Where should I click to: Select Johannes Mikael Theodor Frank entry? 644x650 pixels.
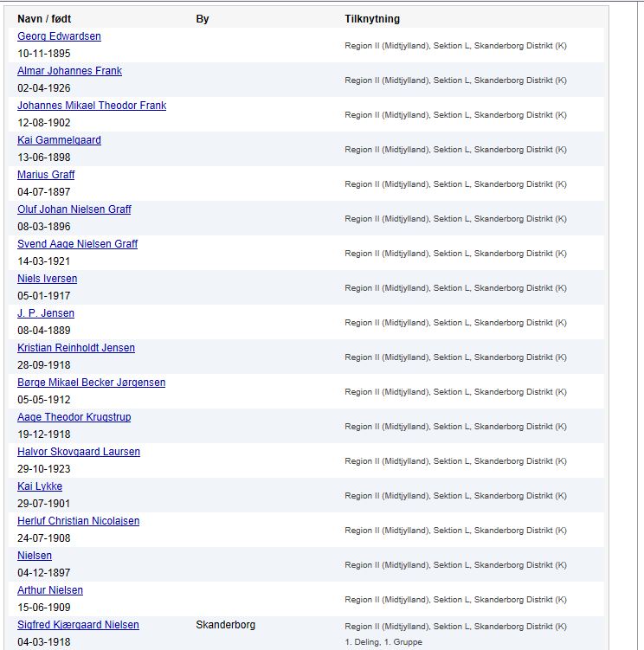point(92,106)
